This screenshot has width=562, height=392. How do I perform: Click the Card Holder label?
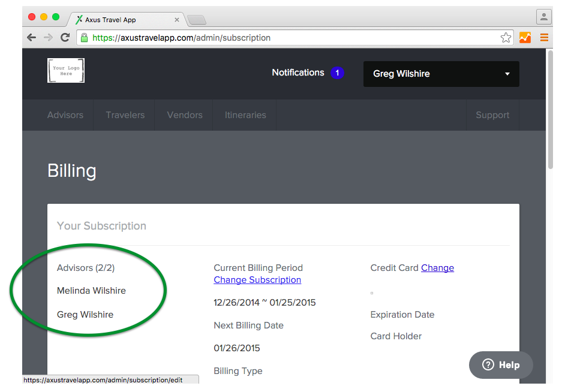[x=396, y=336]
